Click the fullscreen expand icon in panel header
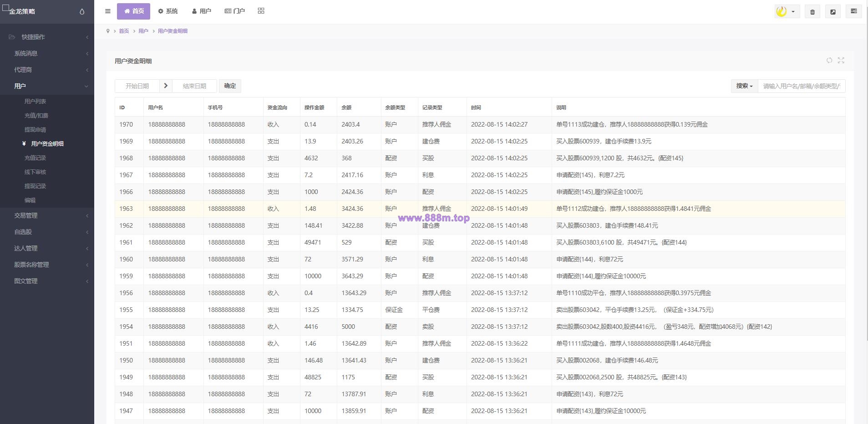 point(841,61)
